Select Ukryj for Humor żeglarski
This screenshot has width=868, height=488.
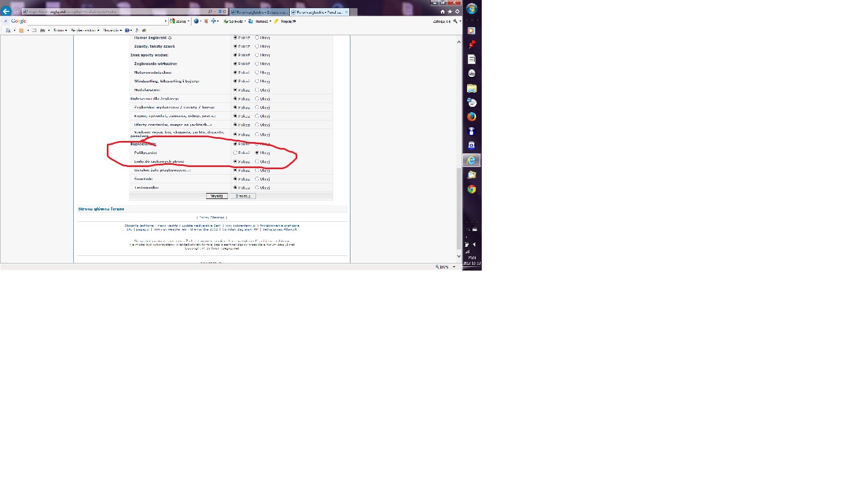click(x=257, y=38)
